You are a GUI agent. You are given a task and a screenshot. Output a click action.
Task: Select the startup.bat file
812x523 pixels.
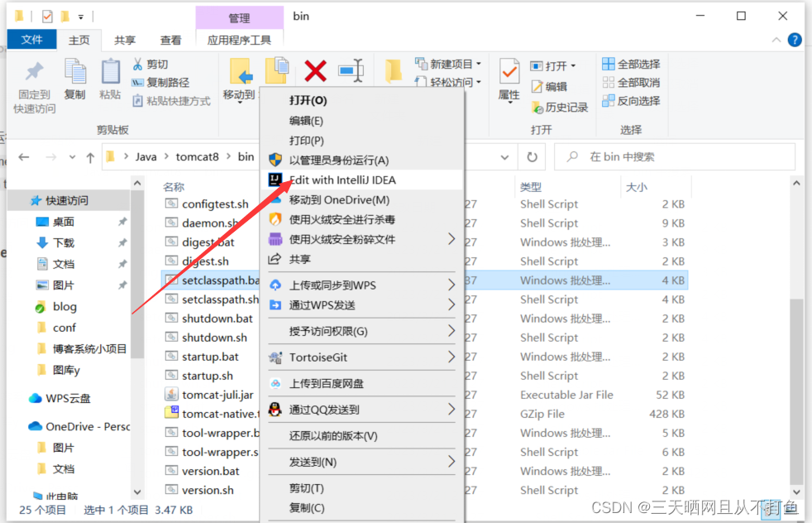click(x=210, y=357)
